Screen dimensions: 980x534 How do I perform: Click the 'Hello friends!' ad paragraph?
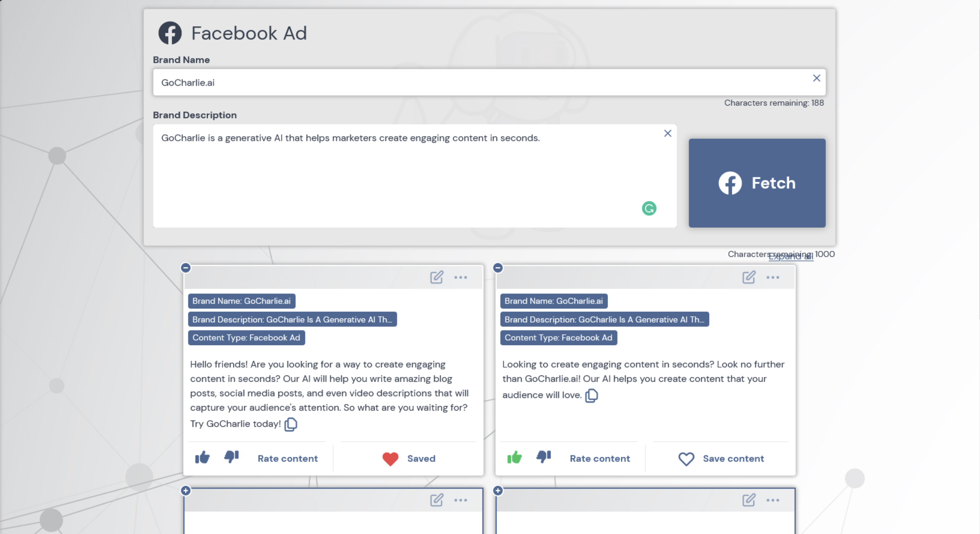[329, 394]
